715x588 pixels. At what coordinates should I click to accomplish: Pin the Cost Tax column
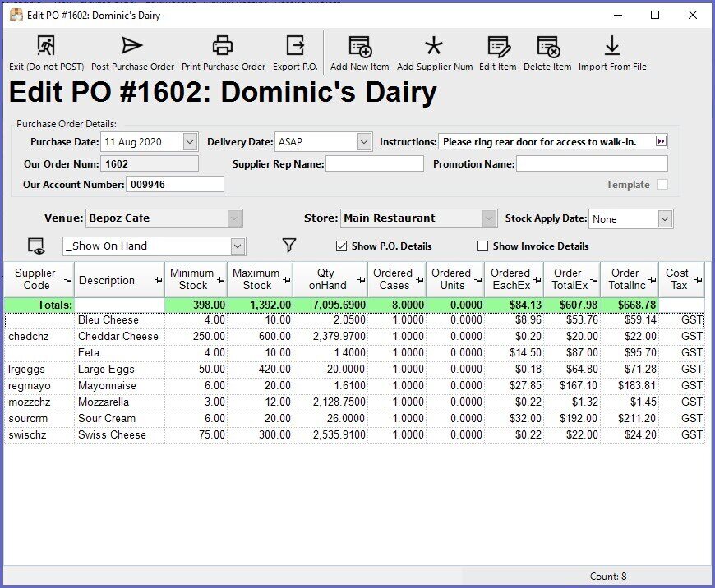698,279
